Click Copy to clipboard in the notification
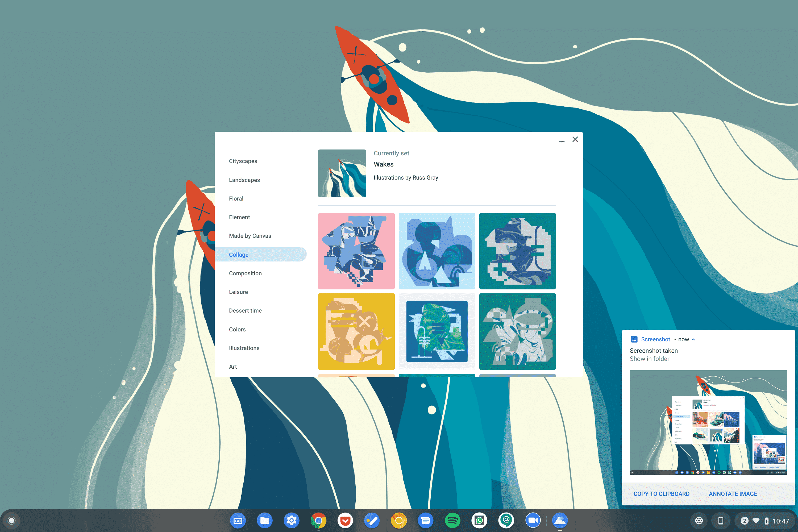Viewport: 798px width, 532px height. point(661,494)
